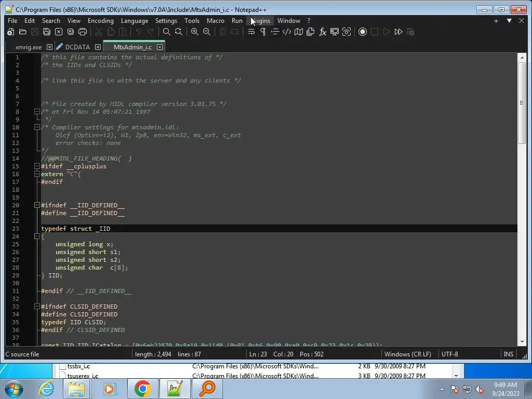Viewport: 532px width, 399px height.
Task: Click the Zoom In toolbar icon
Action: point(195,32)
